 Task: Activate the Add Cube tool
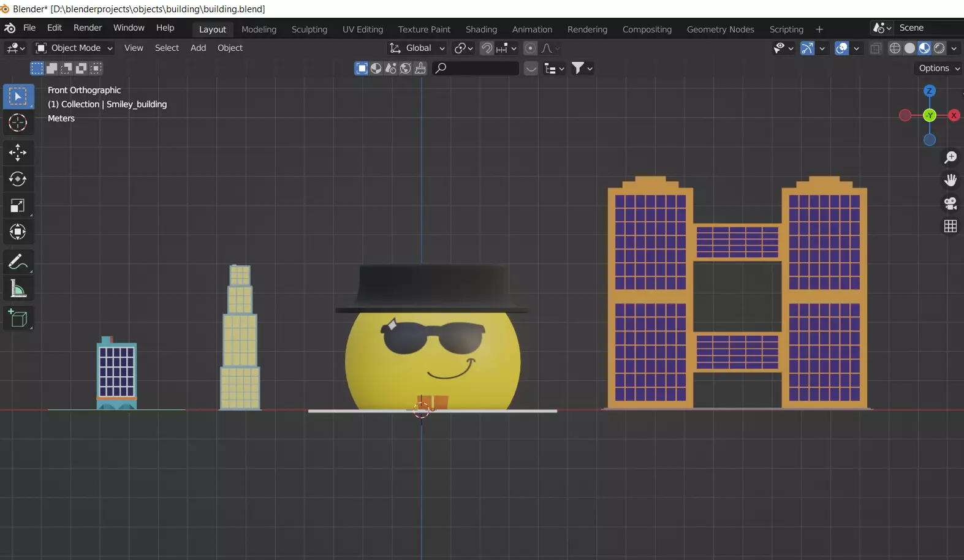(x=18, y=319)
